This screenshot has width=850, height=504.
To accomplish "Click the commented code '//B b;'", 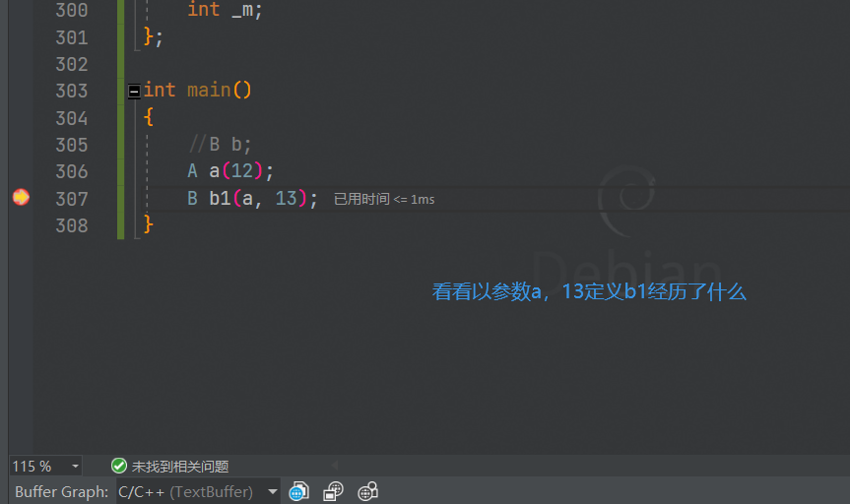I will click(x=220, y=144).
